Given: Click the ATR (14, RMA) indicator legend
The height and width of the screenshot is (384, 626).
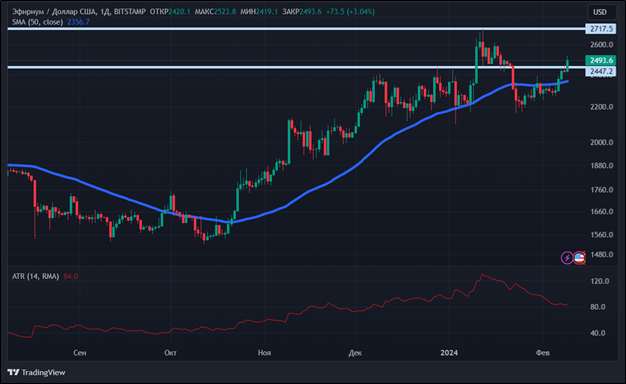Looking at the screenshot, I should pos(35,276).
